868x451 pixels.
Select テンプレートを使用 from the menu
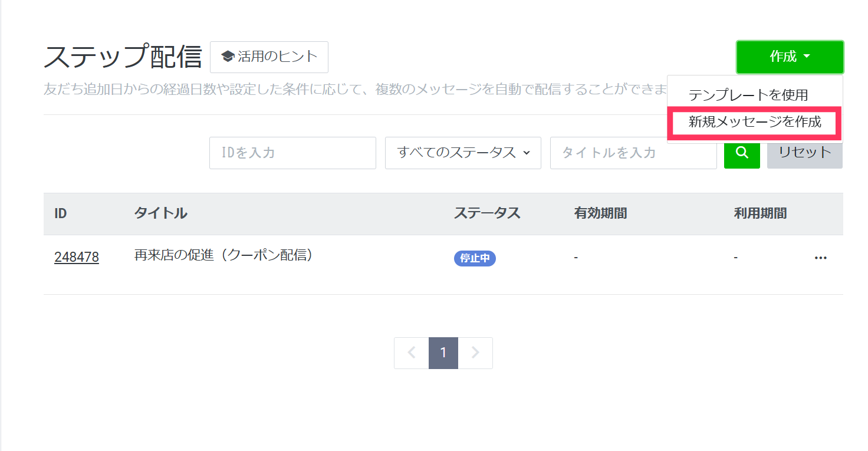(748, 94)
